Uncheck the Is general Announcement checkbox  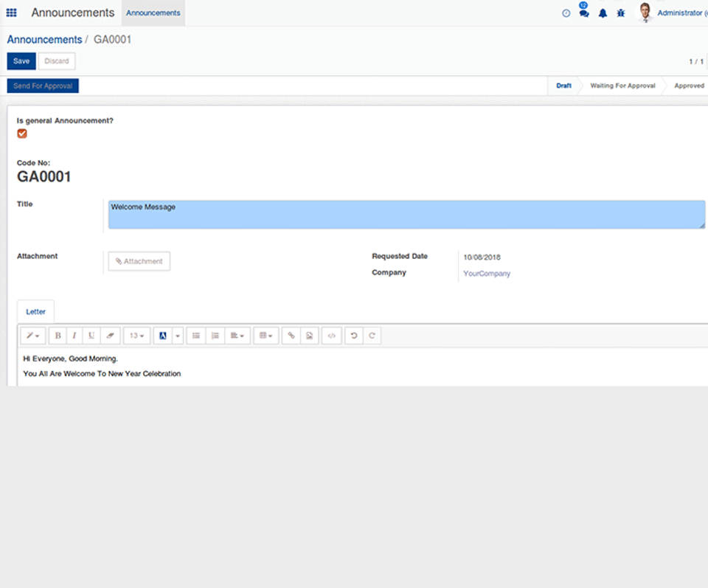(x=22, y=134)
